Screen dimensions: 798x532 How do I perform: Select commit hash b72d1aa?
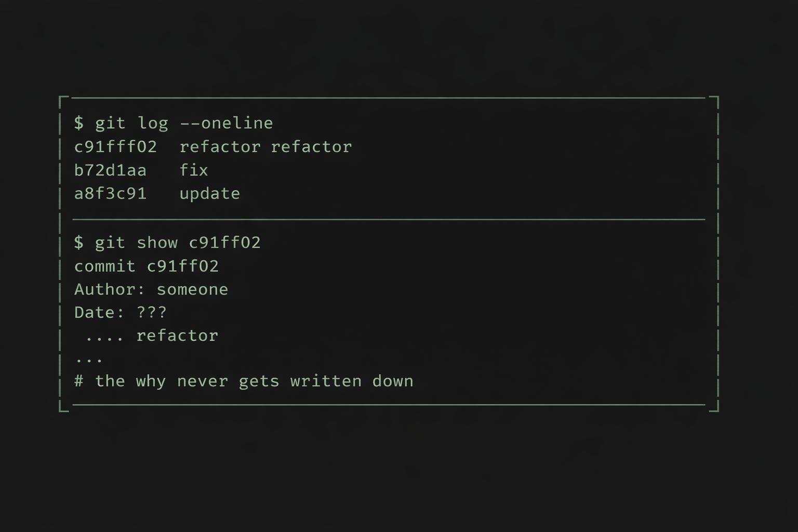(110, 170)
